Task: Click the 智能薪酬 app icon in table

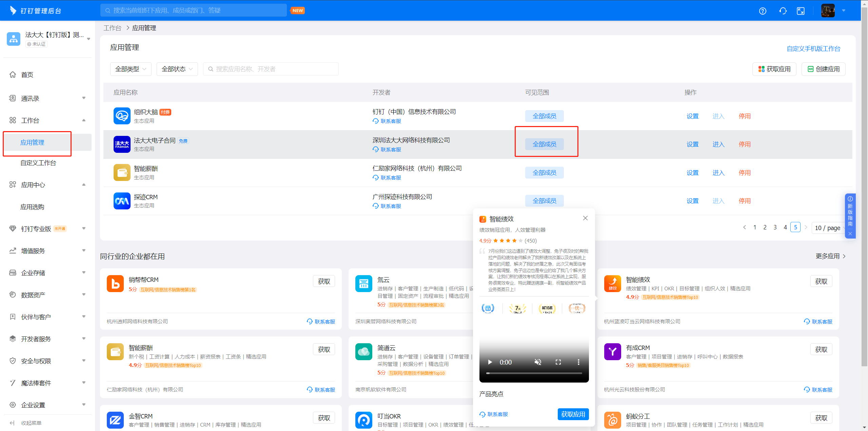Action: click(x=122, y=172)
